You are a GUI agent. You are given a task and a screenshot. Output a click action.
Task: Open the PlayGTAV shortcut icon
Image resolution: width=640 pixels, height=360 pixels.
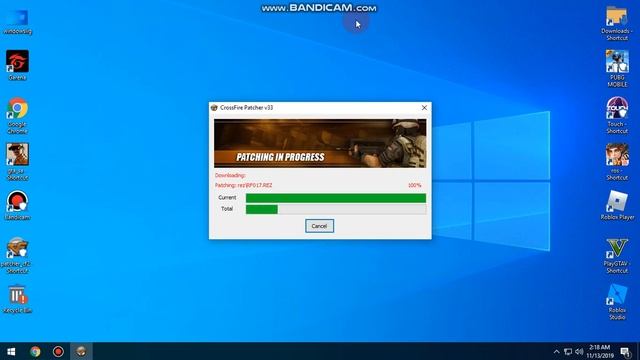tap(617, 255)
